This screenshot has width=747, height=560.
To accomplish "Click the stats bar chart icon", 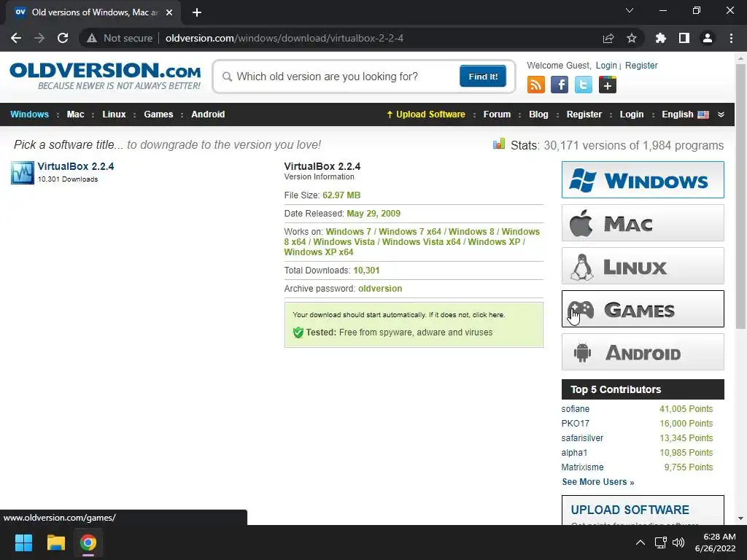I will click(499, 144).
